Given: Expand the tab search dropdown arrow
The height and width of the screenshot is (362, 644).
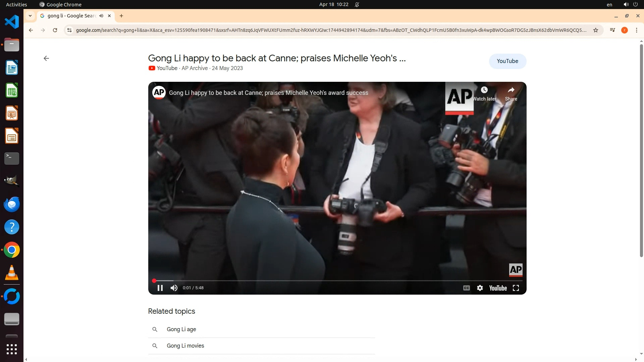Looking at the screenshot, I should pos(30,16).
